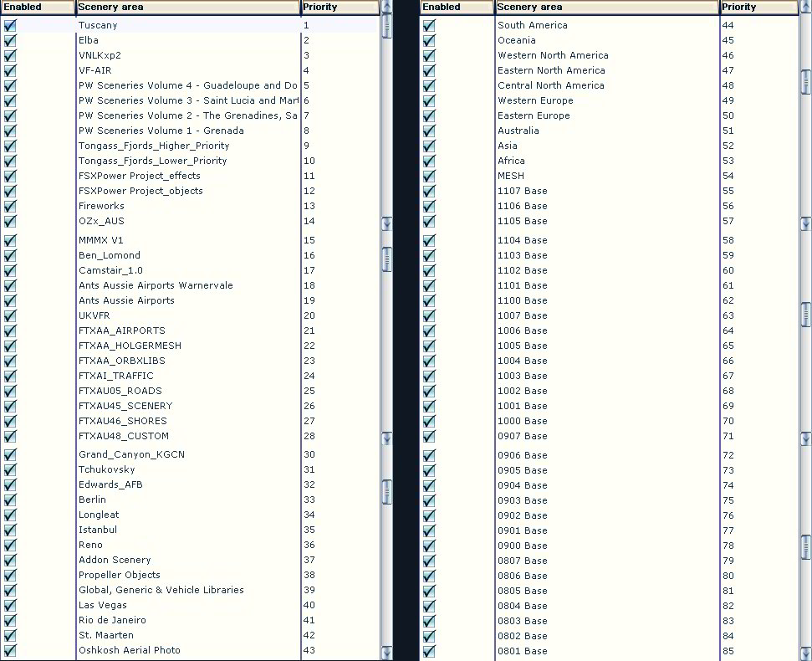Click Scenery area header in left list
The image size is (812, 661).
[x=187, y=7]
